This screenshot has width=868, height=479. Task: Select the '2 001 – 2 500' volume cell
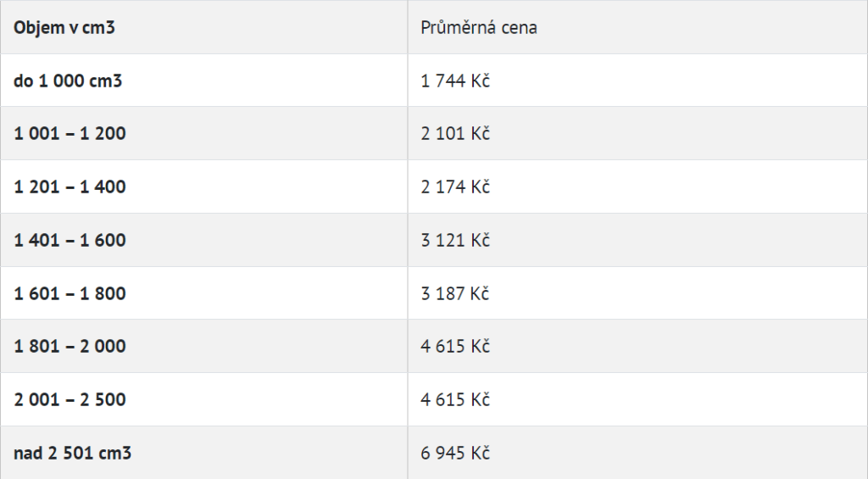(70, 399)
